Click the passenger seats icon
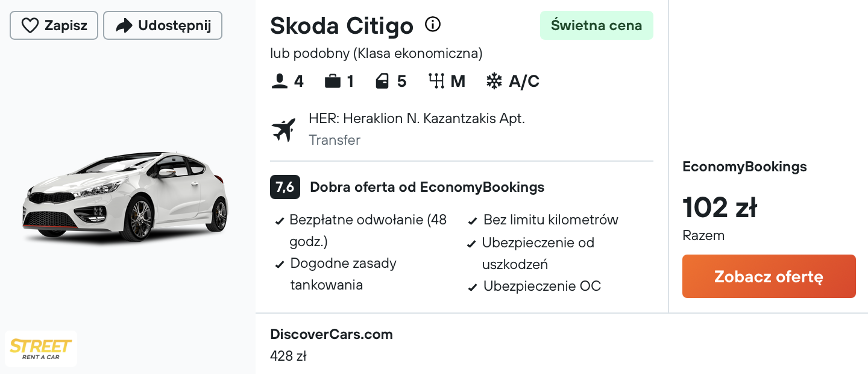868x374 pixels. 280,81
